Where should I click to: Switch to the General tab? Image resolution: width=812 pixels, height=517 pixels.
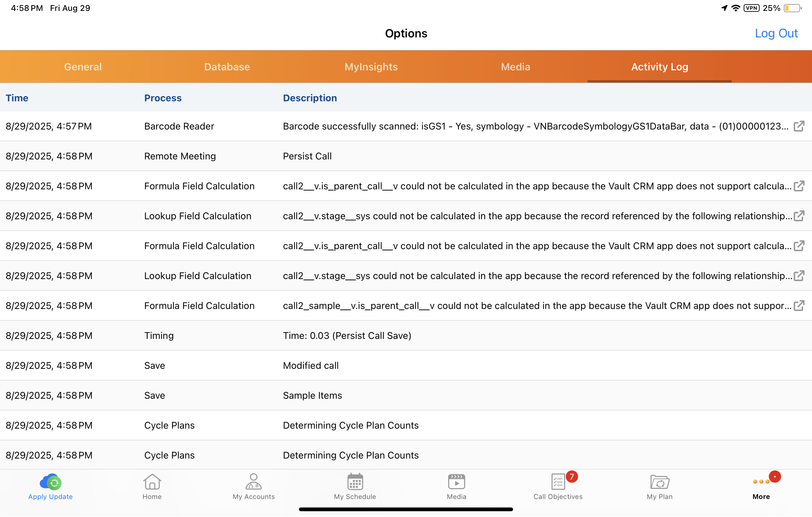[83, 67]
